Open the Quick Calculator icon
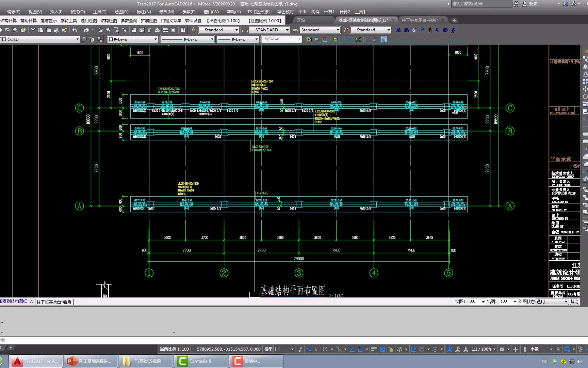588x368 pixels. [x=173, y=30]
